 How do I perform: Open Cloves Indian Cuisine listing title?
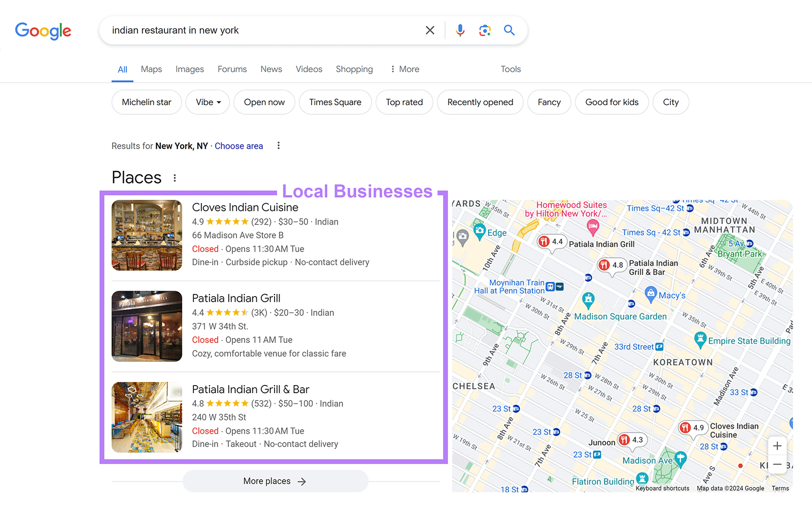pyautogui.click(x=245, y=207)
